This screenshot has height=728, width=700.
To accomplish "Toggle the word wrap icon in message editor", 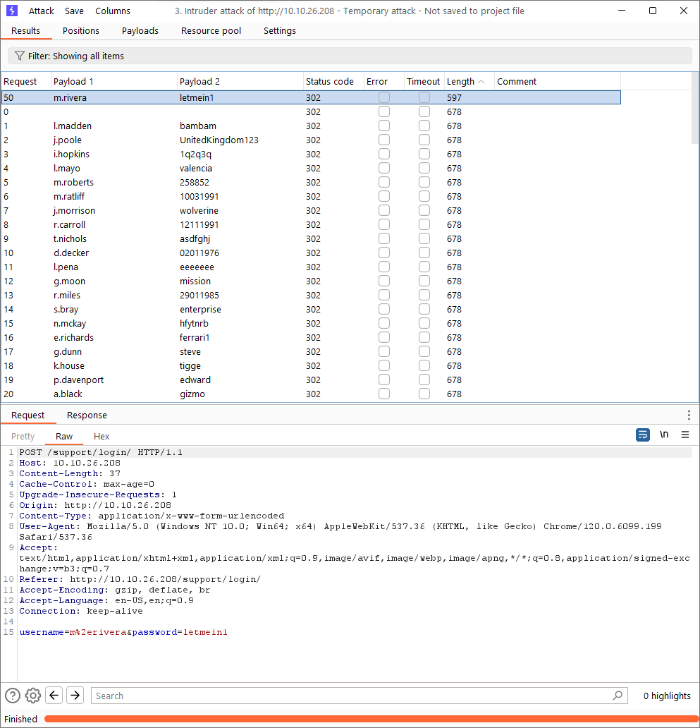I will pos(642,435).
